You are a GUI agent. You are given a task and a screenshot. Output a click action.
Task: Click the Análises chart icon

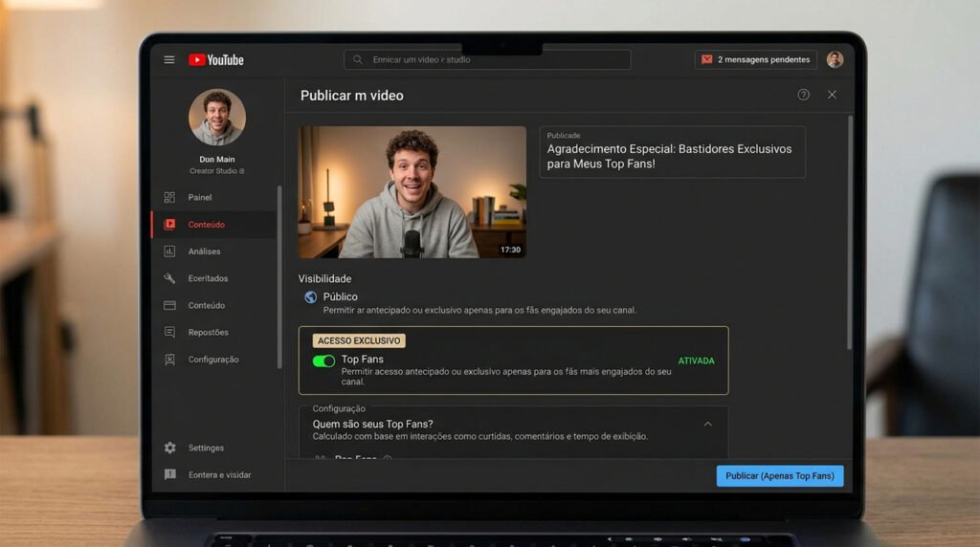click(169, 251)
